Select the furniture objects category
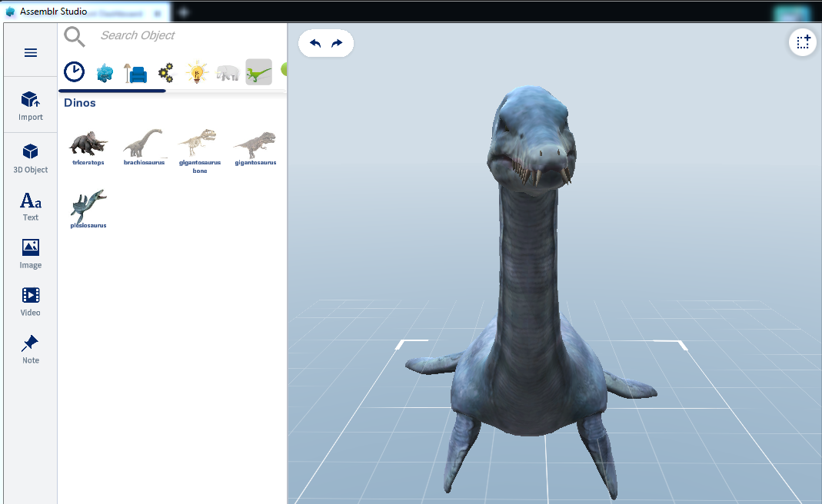The width and height of the screenshot is (822, 504). point(135,71)
